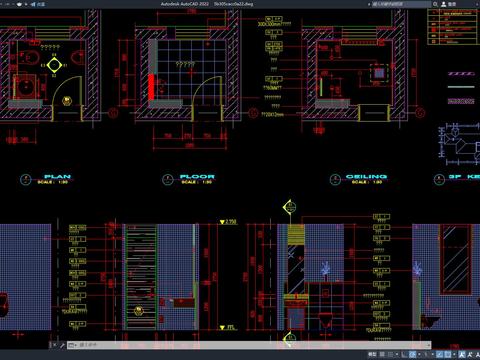480x360 pixels.
Task: Close the command line with its X button
Action: (54, 345)
